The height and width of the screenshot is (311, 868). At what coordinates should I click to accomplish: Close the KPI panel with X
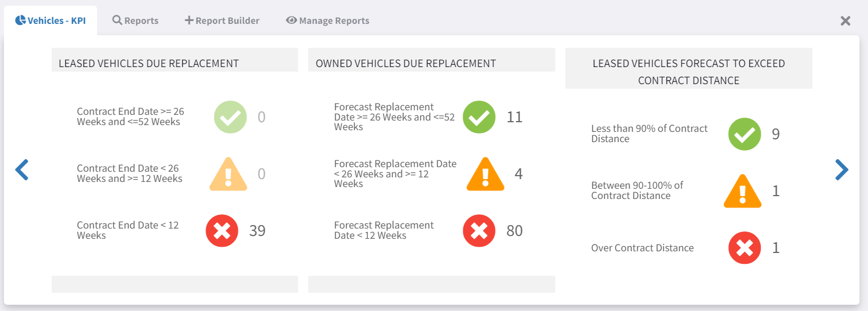pyautogui.click(x=845, y=20)
